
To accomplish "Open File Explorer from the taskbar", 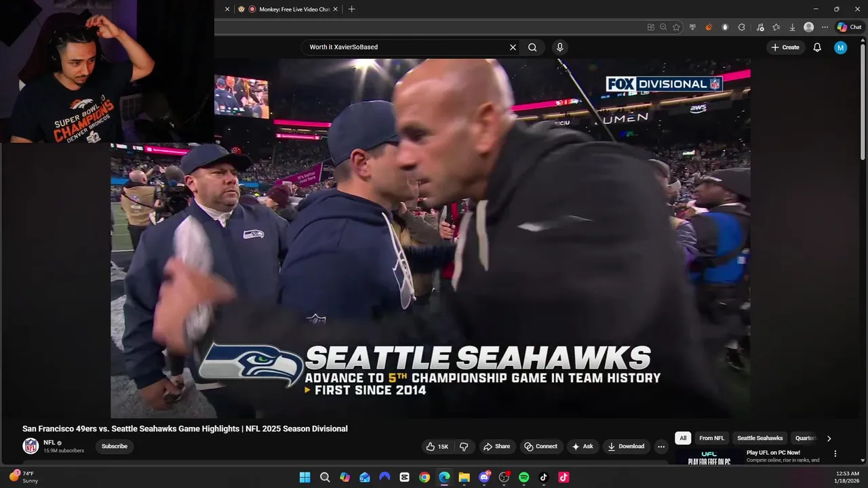I will click(x=464, y=477).
